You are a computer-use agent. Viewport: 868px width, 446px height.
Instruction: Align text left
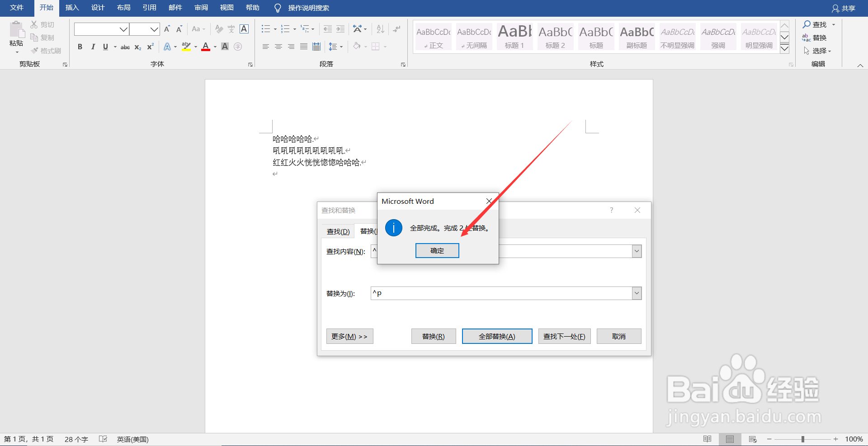click(266, 47)
